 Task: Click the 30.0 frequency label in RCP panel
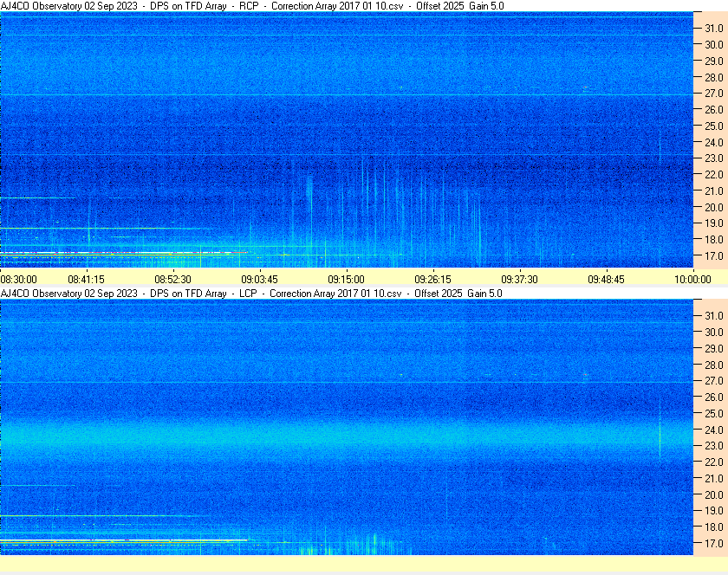pos(714,44)
